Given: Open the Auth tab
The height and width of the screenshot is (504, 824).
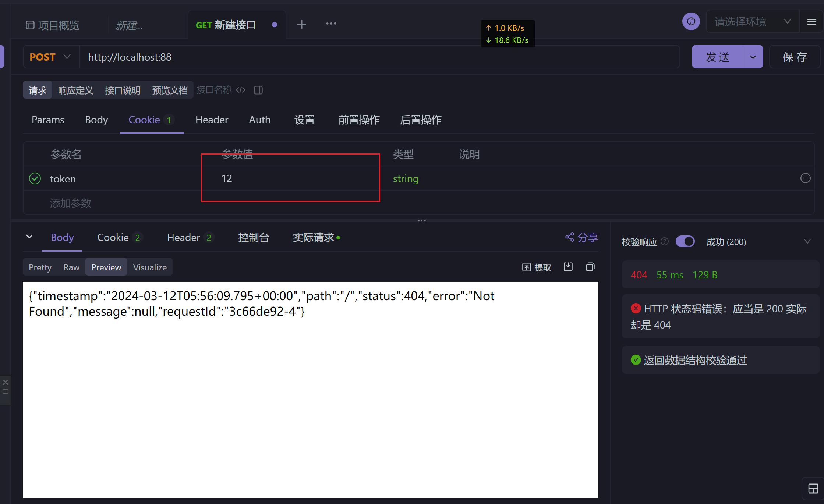Looking at the screenshot, I should pyautogui.click(x=259, y=120).
